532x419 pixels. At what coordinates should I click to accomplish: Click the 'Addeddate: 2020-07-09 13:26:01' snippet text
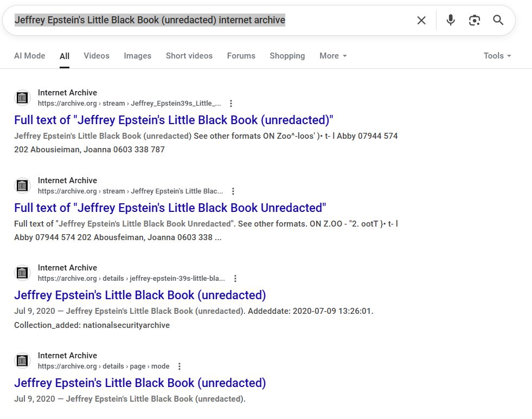click(x=310, y=311)
